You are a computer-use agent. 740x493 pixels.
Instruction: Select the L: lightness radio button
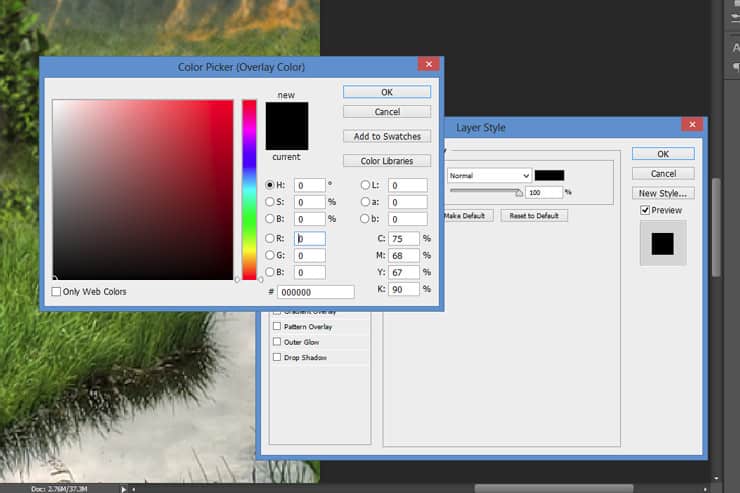click(x=365, y=185)
